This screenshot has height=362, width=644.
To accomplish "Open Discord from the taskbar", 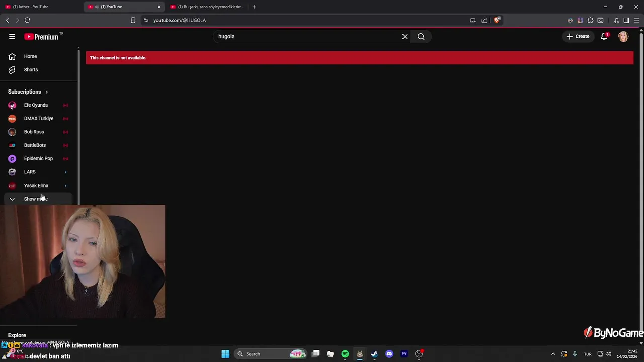I will coord(389,354).
